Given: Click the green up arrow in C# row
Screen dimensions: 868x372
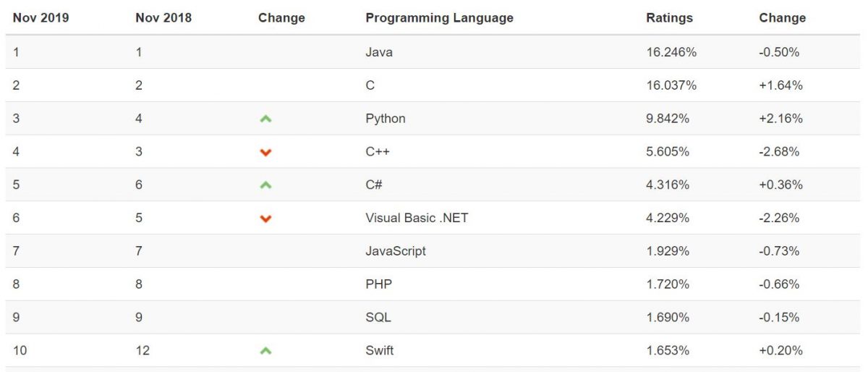Looking at the screenshot, I should 265,185.
